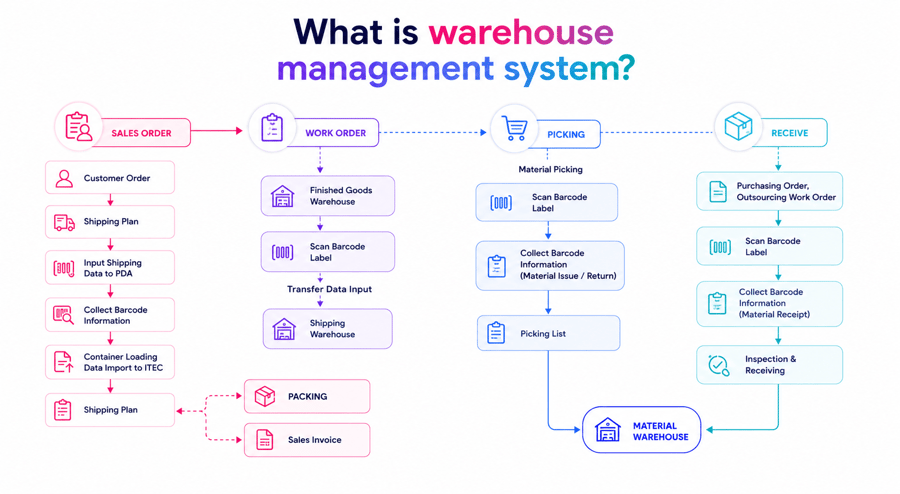The height and width of the screenshot is (494, 900).
Task: Click Collect Barcode Information (Material Issue / Return) text
Action: pos(568,264)
